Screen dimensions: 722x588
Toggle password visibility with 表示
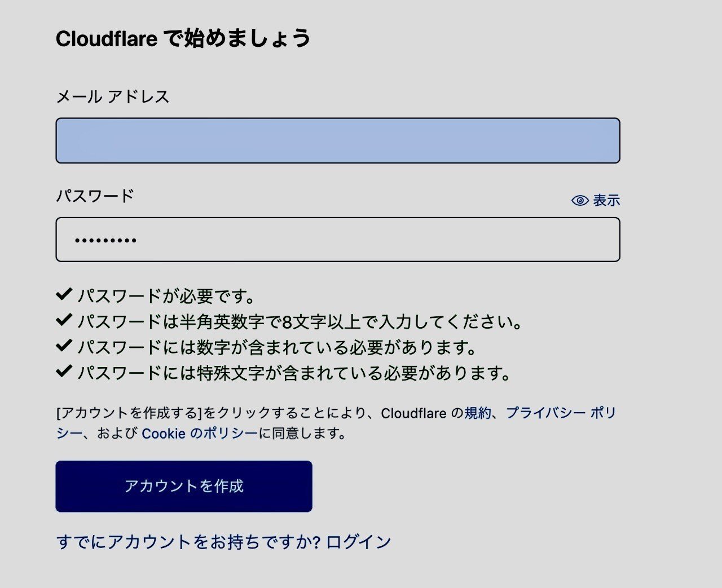pos(596,200)
